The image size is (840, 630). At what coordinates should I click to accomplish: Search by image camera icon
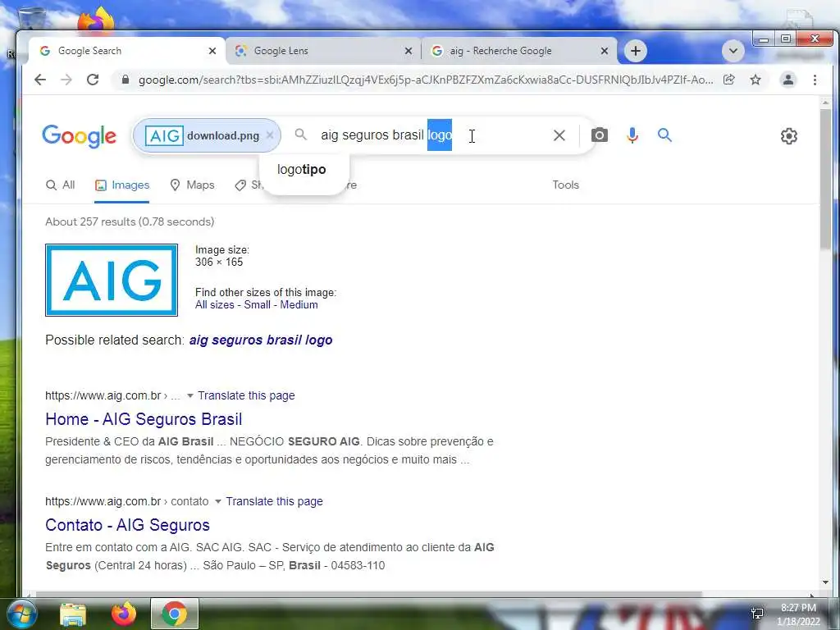point(600,135)
